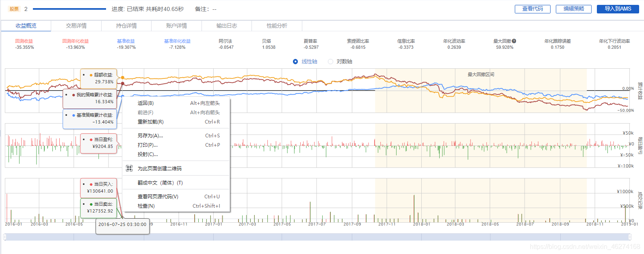The height and width of the screenshot is (254, 644).
Task: Choose 打印(P)... in the context menu
Action: 176,145
